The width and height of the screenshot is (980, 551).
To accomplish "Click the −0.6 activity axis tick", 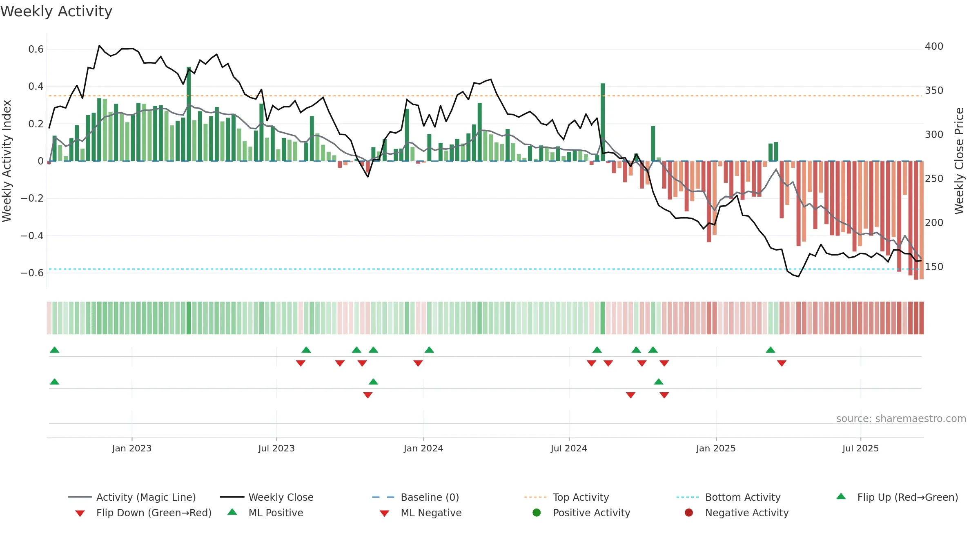I will pyautogui.click(x=32, y=273).
